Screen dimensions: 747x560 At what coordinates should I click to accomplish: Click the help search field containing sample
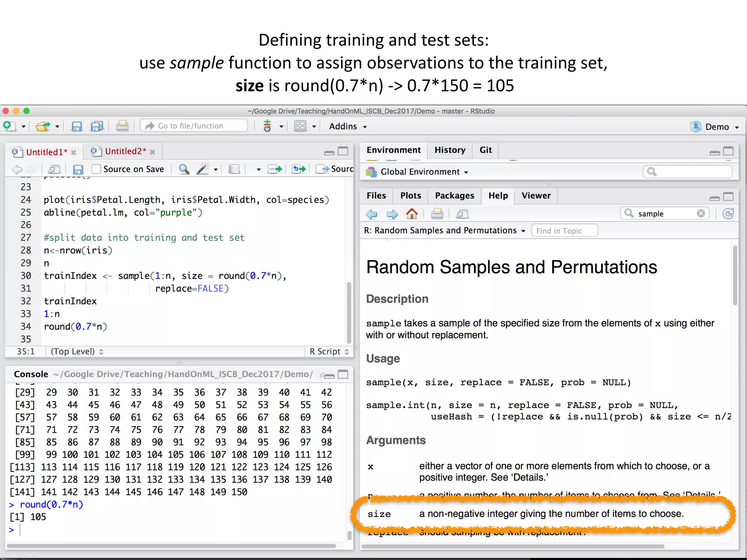pos(665,214)
